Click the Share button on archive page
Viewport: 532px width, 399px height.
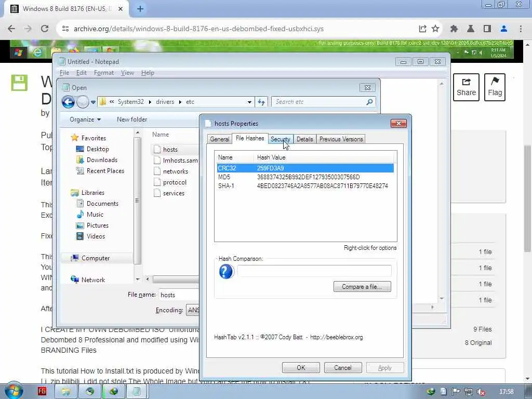click(466, 87)
